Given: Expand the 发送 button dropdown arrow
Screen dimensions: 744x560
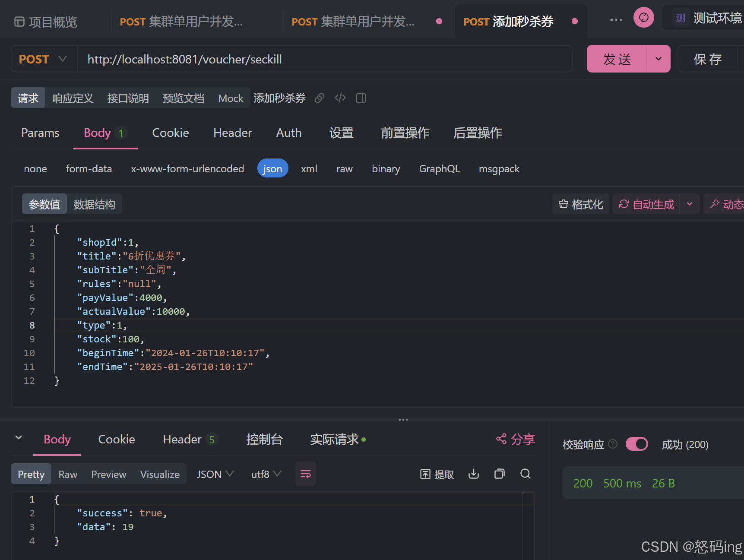Looking at the screenshot, I should (659, 59).
